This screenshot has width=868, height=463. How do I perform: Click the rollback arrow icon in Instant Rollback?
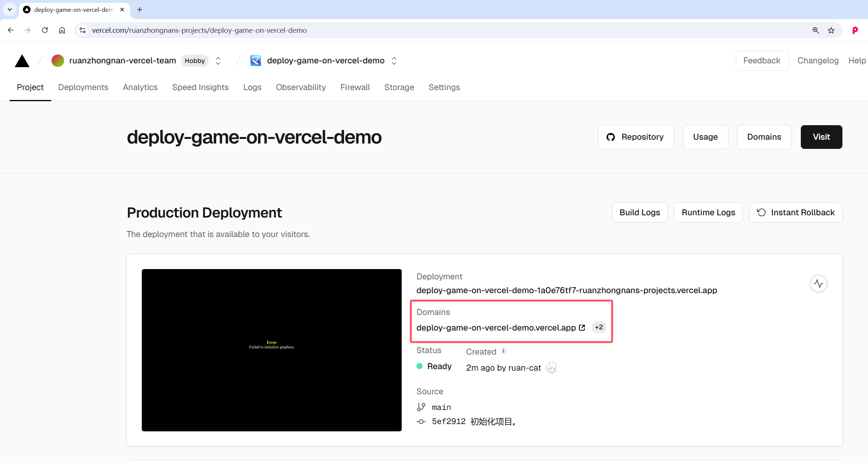tap(761, 212)
